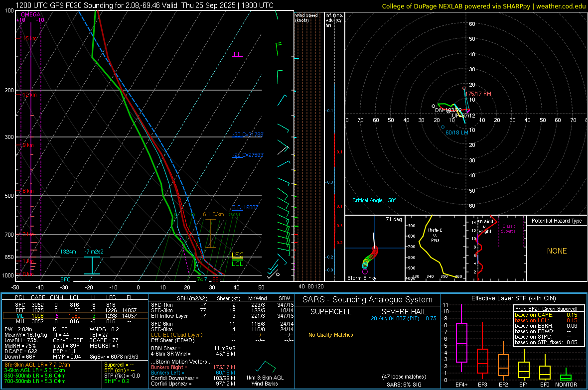Select the yellow LFC label
Viewport: 588px width, 390px height.
tap(237, 255)
